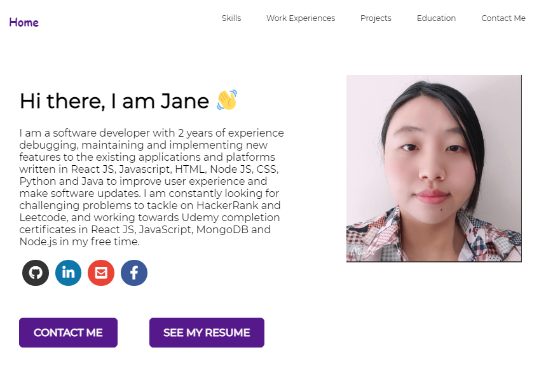Click the purple Home wordmark logo
The width and height of the screenshot is (553, 392).
pos(24,22)
